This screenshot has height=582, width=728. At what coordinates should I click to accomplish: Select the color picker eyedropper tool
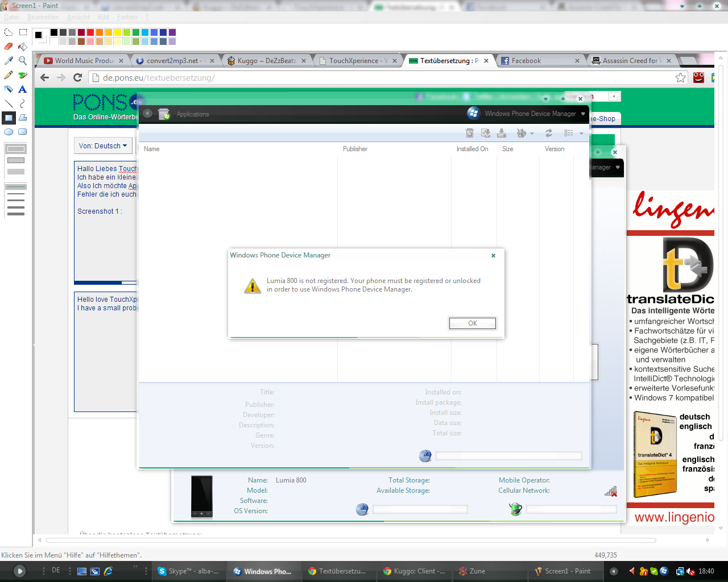click(9, 61)
